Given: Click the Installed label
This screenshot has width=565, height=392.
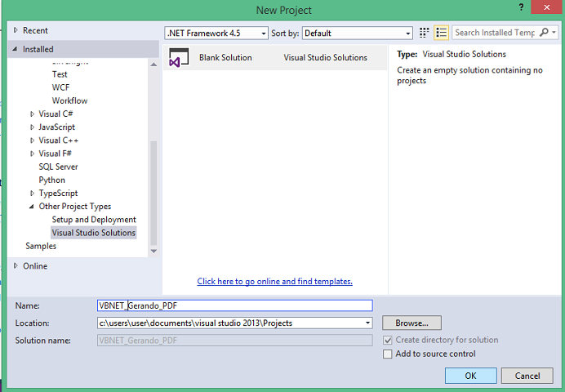Looking at the screenshot, I should click(38, 49).
